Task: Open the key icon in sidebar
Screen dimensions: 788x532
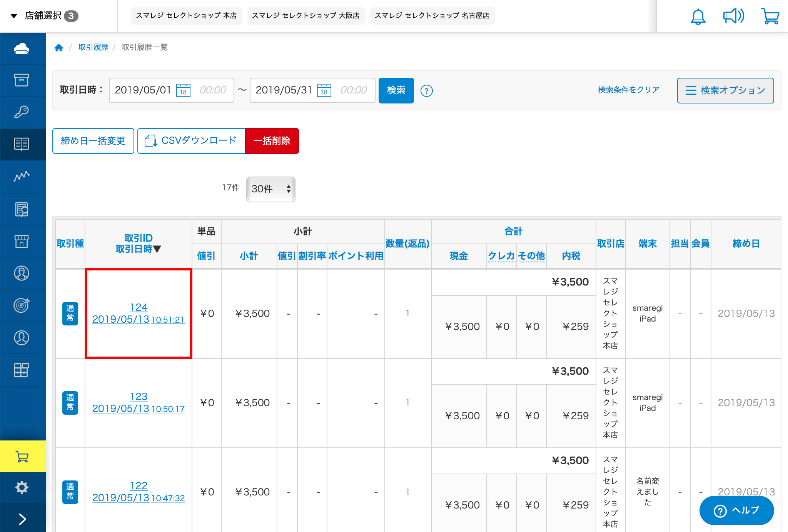Action: [22, 112]
